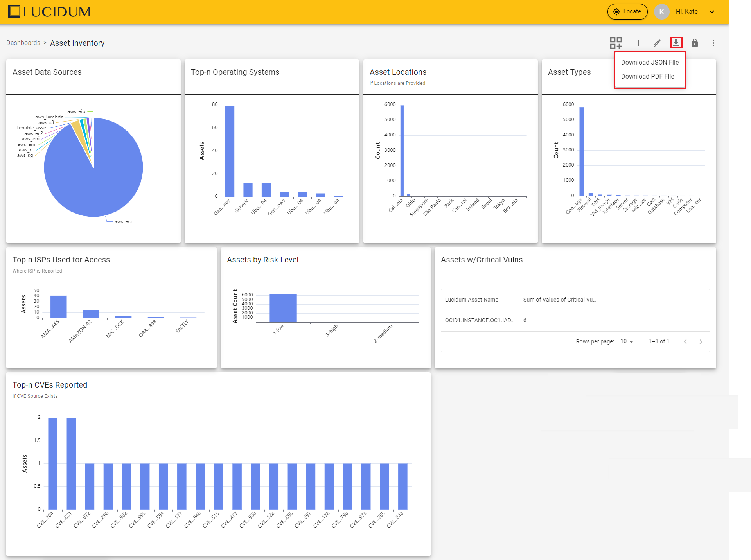
Task: Click the aws_eip pie legend label
Action: click(76, 111)
